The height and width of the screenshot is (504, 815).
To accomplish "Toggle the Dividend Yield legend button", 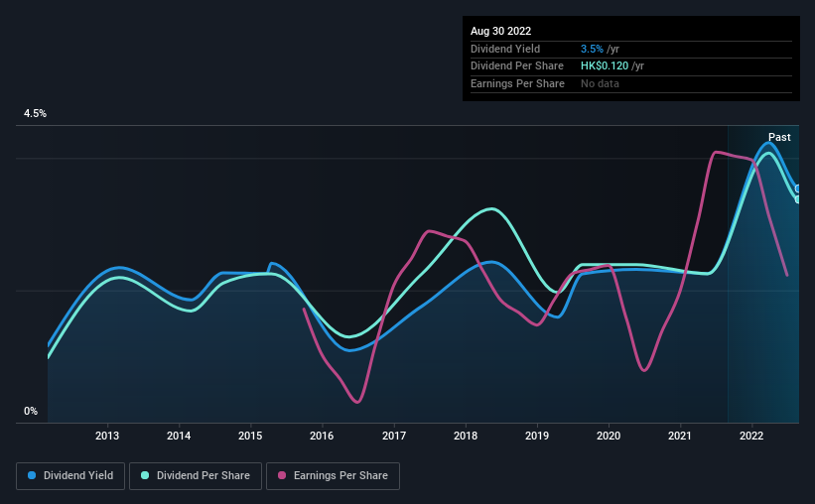I will 70,476.
